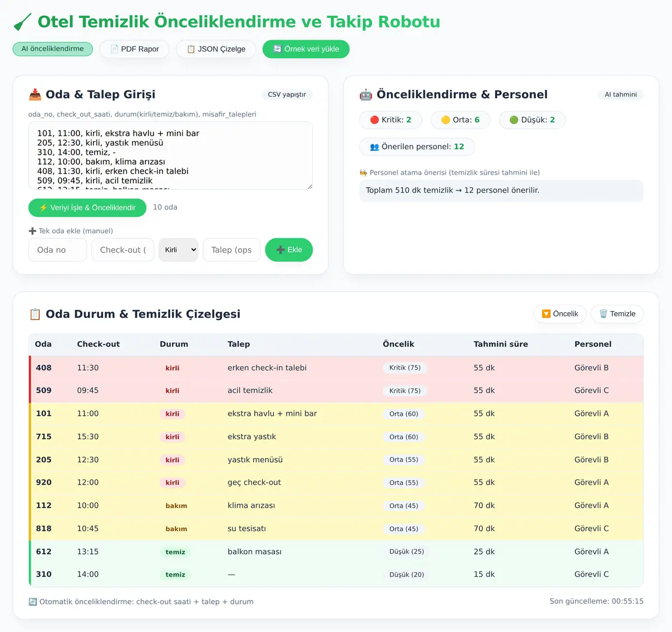Image resolution: width=672 pixels, height=632 pixels.
Task: Click the 'ekstra yastık' request cell
Action: [252, 437]
